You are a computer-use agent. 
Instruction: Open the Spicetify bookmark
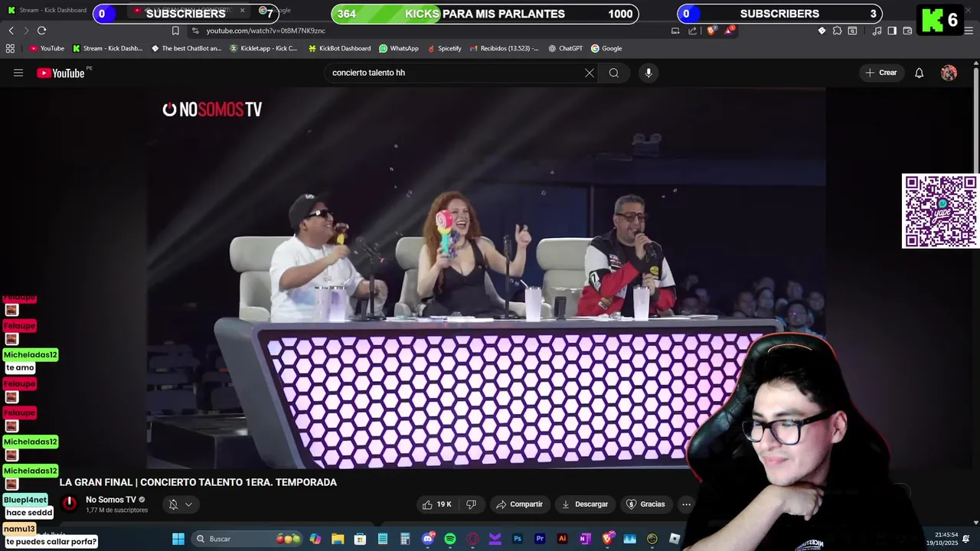point(444,48)
